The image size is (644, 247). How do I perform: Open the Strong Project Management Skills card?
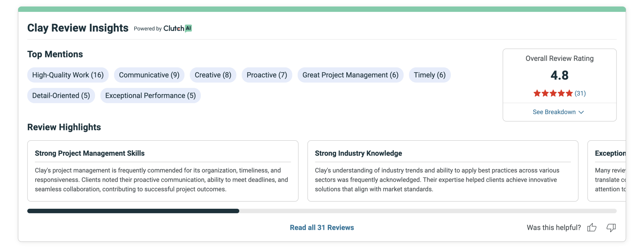tap(163, 171)
